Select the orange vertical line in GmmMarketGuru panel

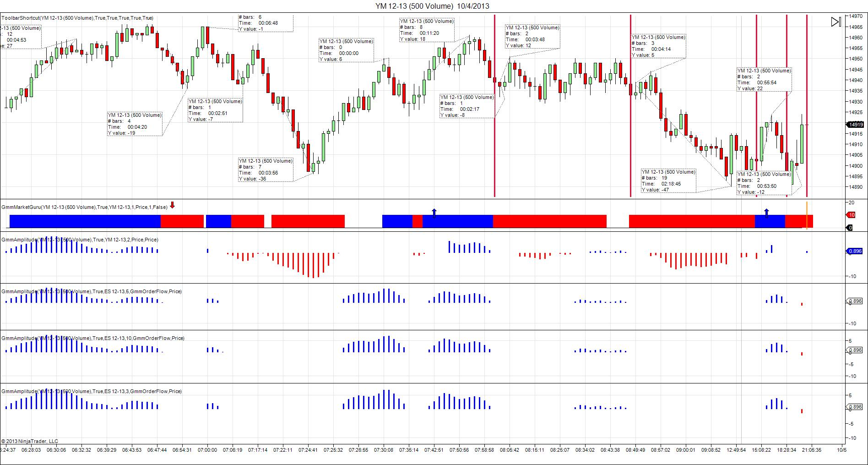click(807, 215)
